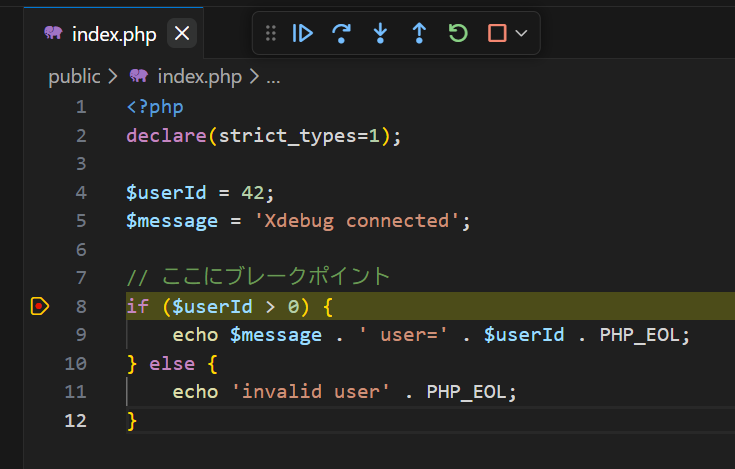
Task: Restart the debug session
Action: point(458,33)
